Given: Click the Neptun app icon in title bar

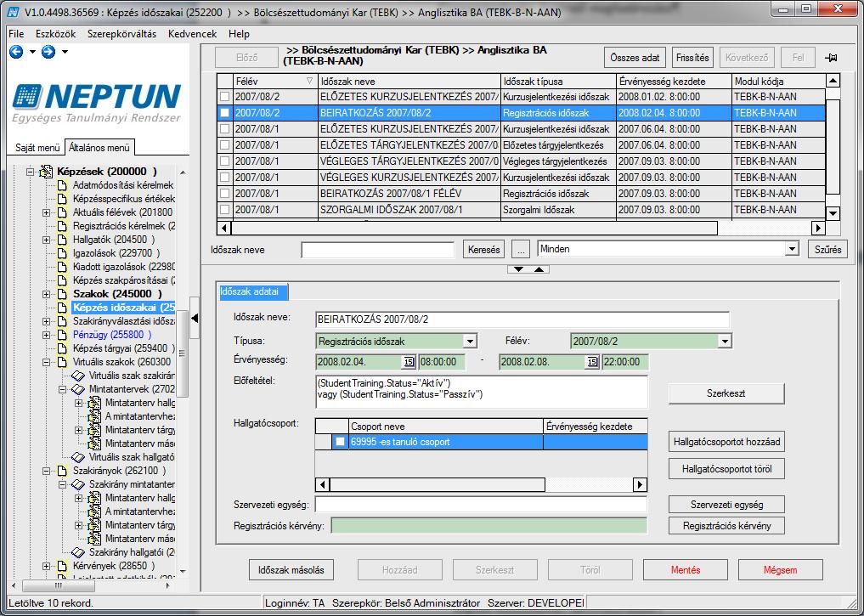Looking at the screenshot, I should [14, 12].
